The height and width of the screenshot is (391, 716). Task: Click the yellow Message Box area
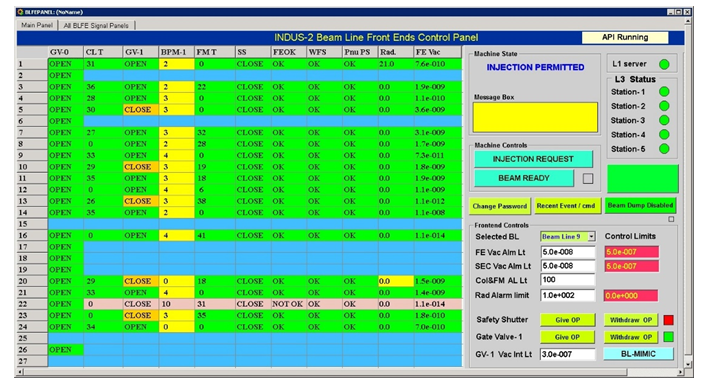535,117
